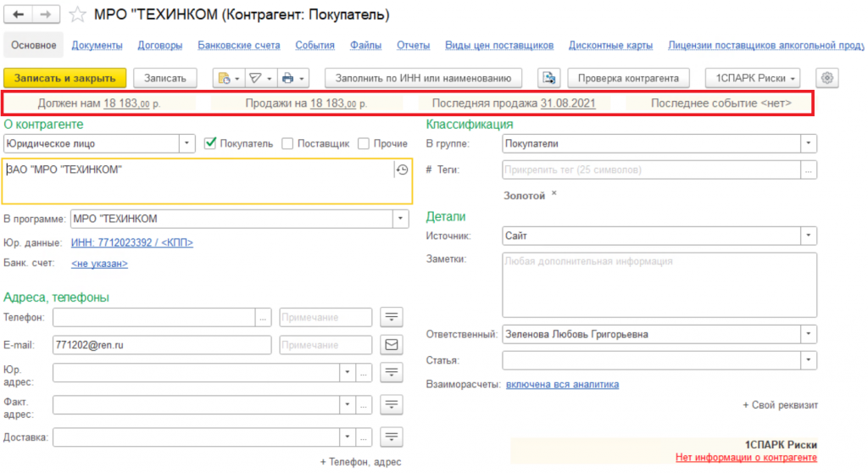Uncheck the Покупатель checkbox
868x473 pixels.
pyautogui.click(x=210, y=143)
